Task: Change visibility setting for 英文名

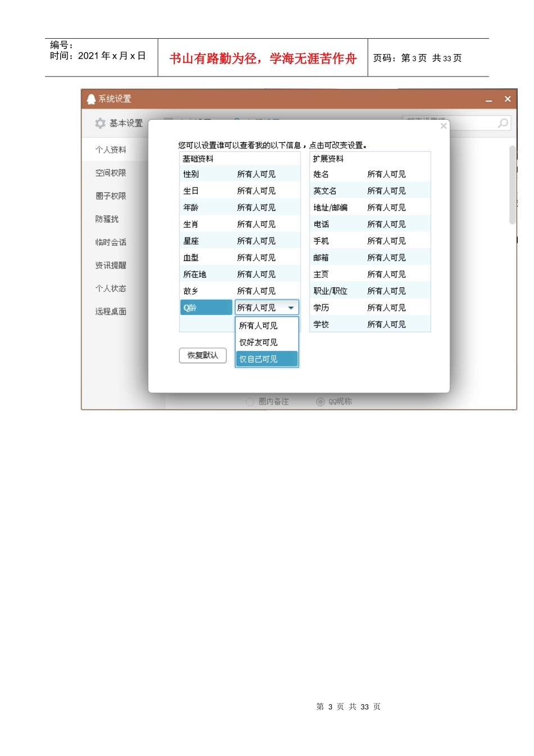Action: click(386, 191)
